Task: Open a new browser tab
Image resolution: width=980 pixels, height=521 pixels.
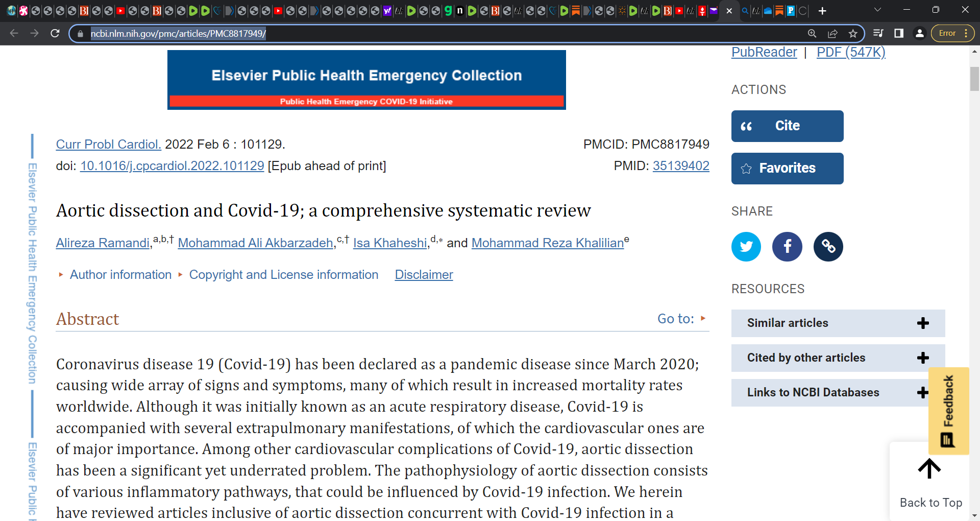Action: coord(822,11)
